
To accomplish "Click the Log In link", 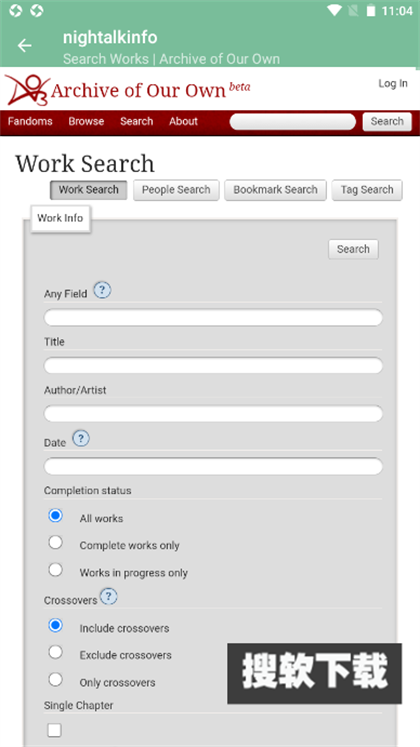I will point(393,83).
